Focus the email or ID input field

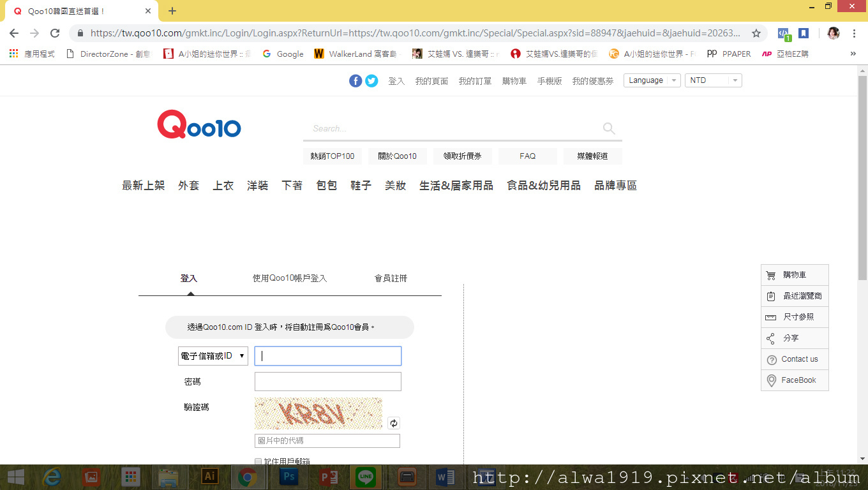(328, 356)
